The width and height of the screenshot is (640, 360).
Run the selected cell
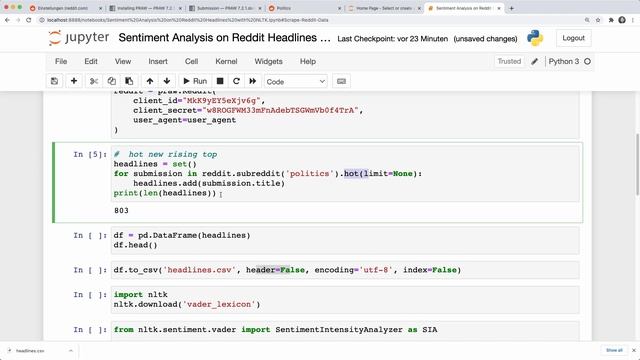pyautogui.click(x=195, y=81)
